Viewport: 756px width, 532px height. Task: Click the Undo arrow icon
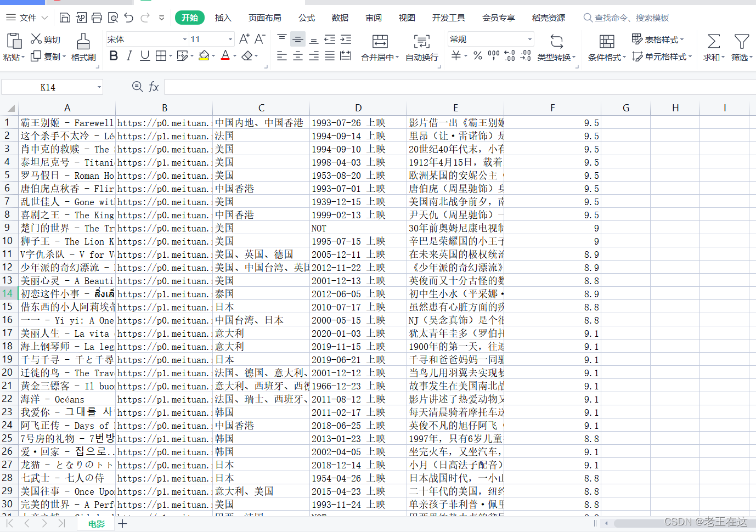click(x=129, y=18)
